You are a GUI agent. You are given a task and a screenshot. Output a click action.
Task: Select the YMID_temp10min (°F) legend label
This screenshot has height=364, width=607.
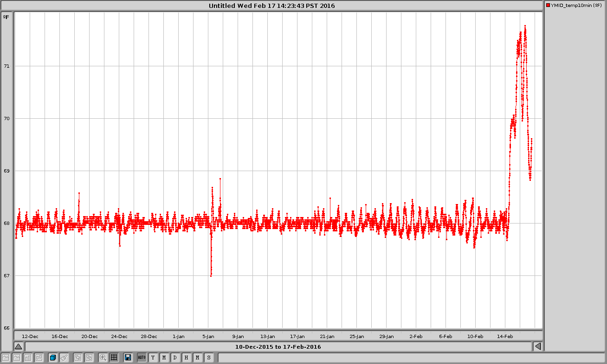[576, 5]
